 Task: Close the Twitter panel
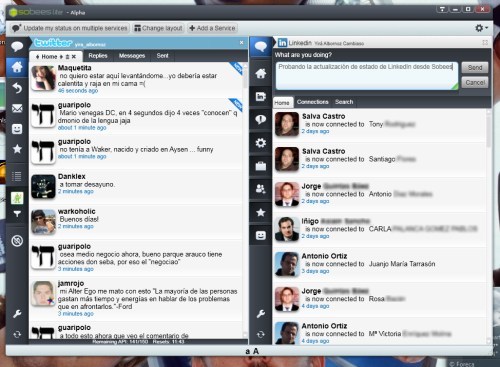[x=242, y=43]
